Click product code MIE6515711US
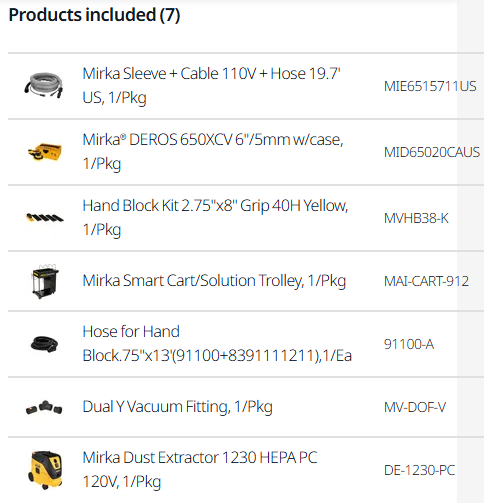 coord(430,86)
